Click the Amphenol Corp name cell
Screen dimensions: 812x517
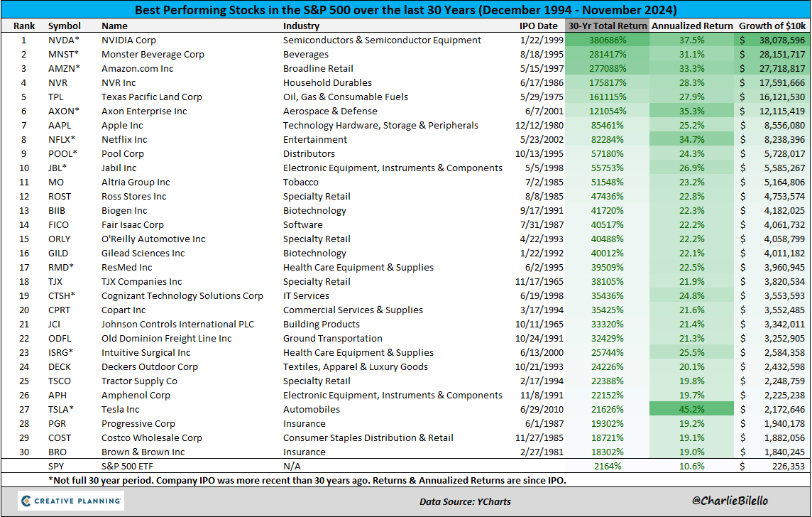pos(136,396)
